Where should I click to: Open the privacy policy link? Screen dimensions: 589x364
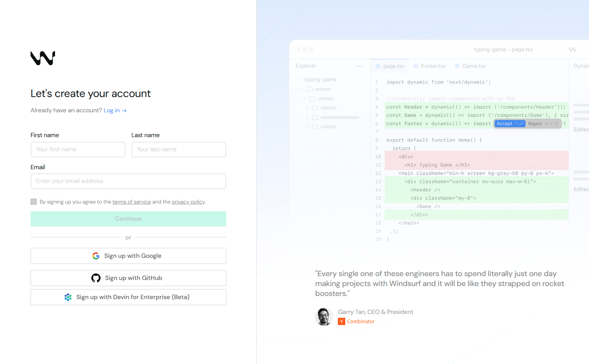[x=188, y=202]
